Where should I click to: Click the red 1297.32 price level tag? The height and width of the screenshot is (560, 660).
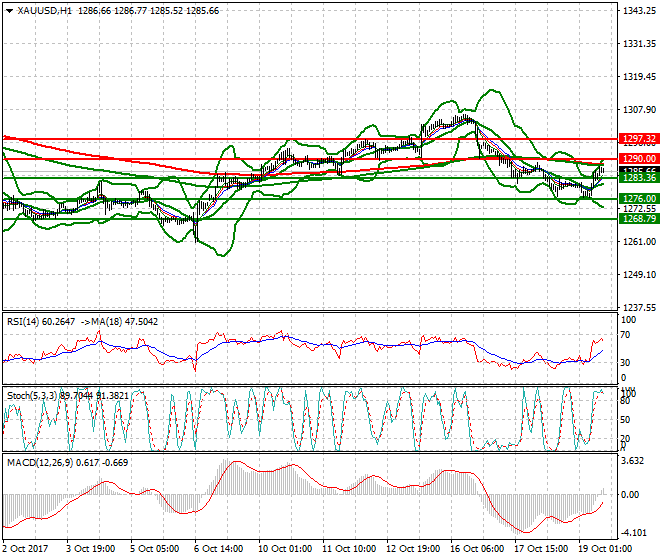click(x=638, y=139)
